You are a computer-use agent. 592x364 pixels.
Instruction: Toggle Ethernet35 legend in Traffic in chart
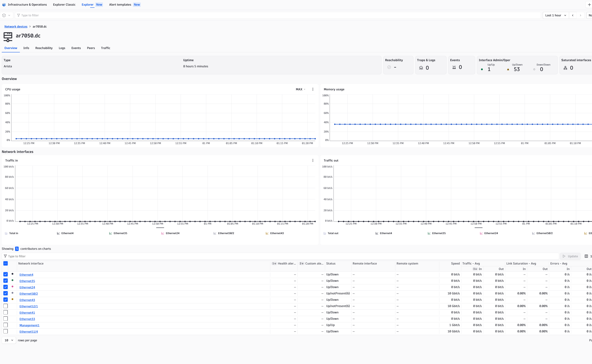[x=118, y=233]
